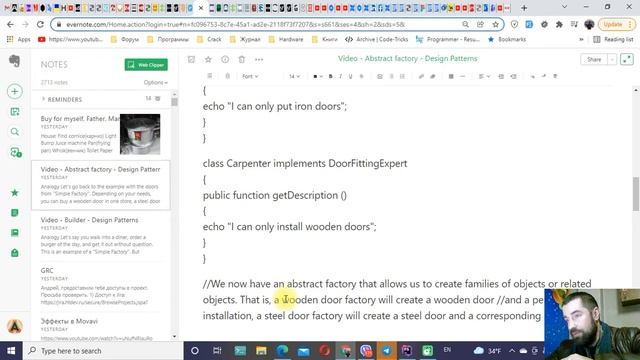Open the Font dropdown
Image resolution: width=640 pixels, height=360 pixels.
click(250, 76)
